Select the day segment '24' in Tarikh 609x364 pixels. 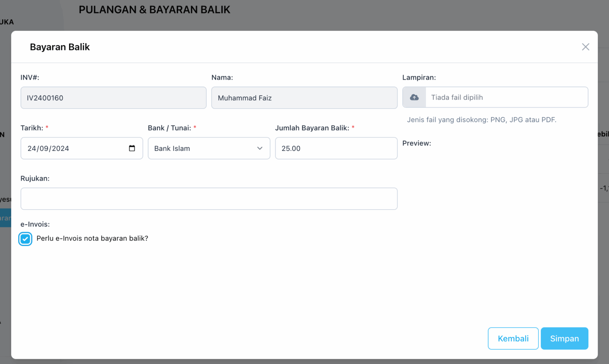(32, 149)
